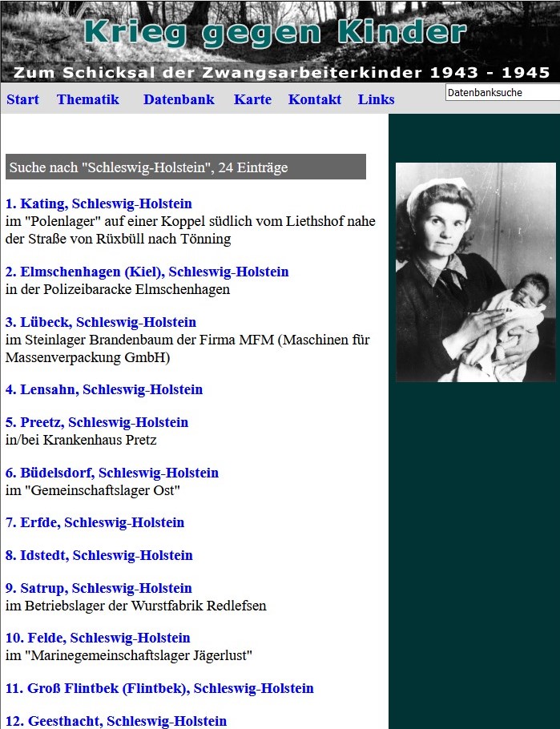Open the Büdelsdorf, Schleswig-Holstein entry
This screenshot has height=729, width=560.
[112, 473]
